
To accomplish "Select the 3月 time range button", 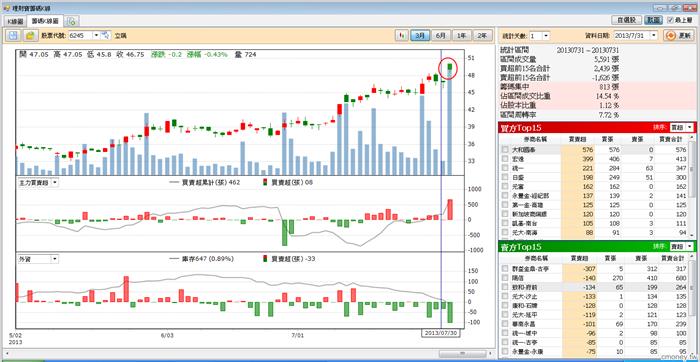I will (x=420, y=35).
